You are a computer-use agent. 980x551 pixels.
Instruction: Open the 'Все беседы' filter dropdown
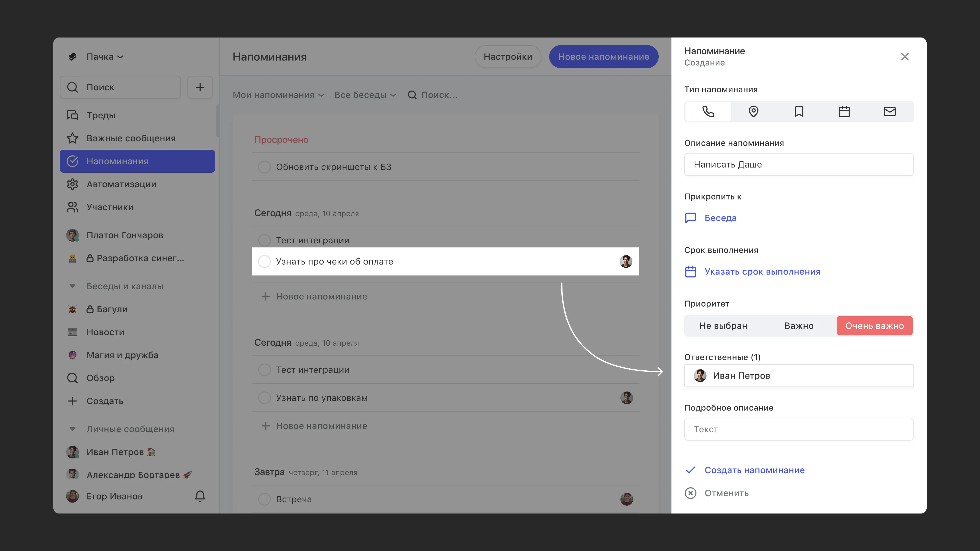[x=365, y=95]
